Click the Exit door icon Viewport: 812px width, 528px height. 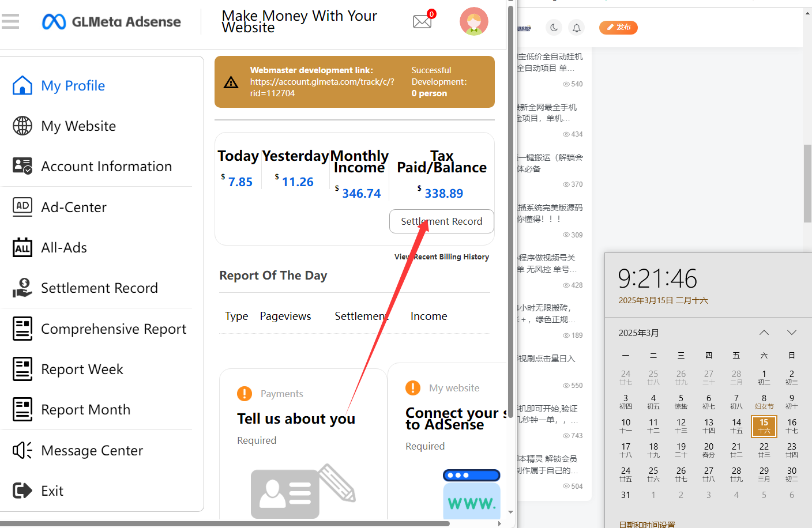pyautogui.click(x=22, y=491)
